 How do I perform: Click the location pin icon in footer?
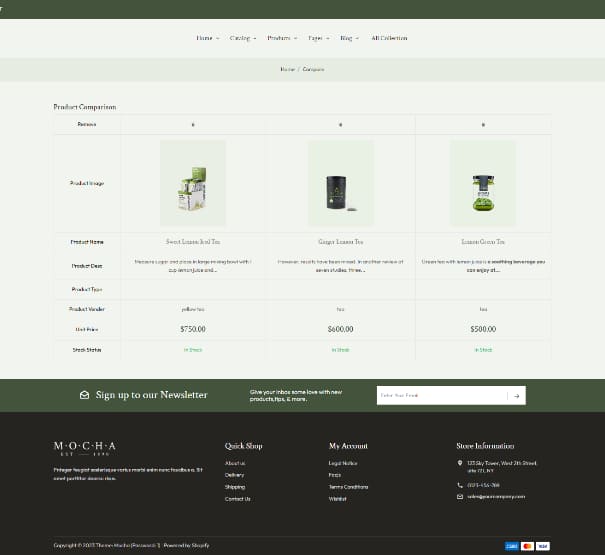(460, 464)
